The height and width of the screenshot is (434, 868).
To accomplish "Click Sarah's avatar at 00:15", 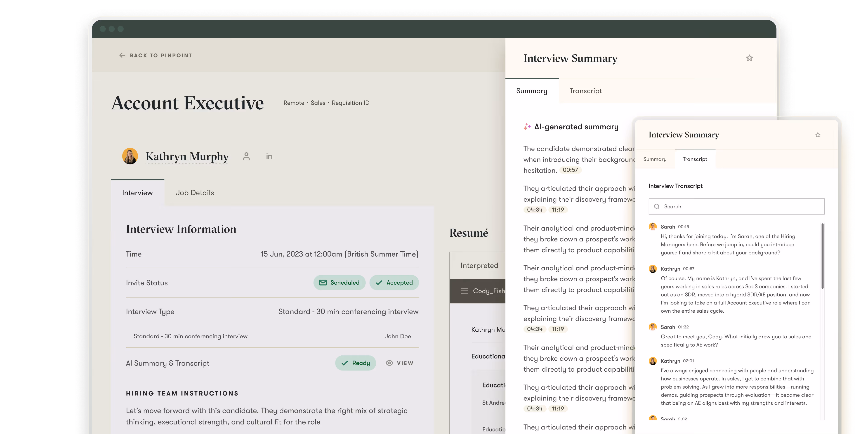I will point(653,226).
